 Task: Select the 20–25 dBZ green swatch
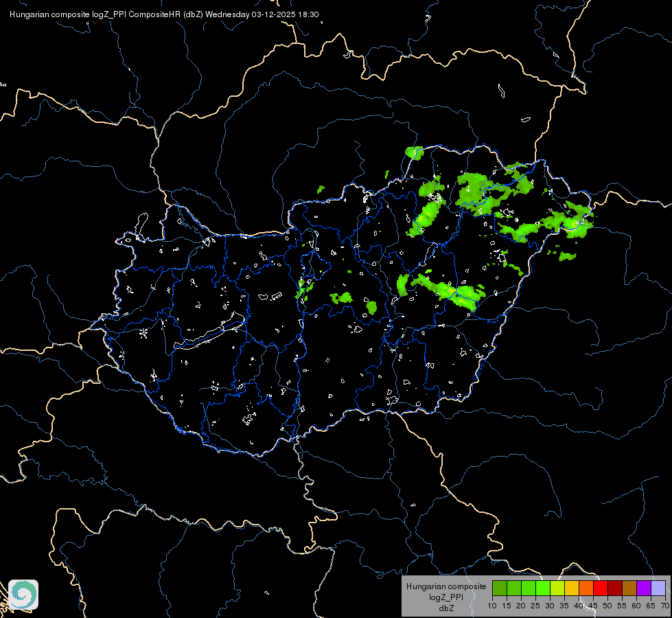coord(529,588)
